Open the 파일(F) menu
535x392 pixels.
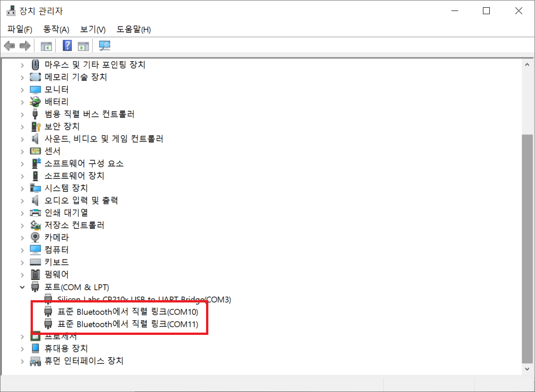(20, 29)
